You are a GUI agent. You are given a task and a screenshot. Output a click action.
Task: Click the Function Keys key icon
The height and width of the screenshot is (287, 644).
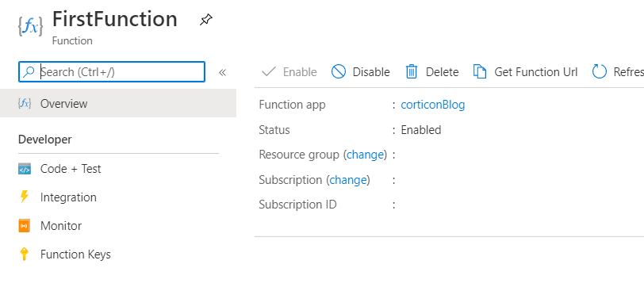tap(25, 254)
